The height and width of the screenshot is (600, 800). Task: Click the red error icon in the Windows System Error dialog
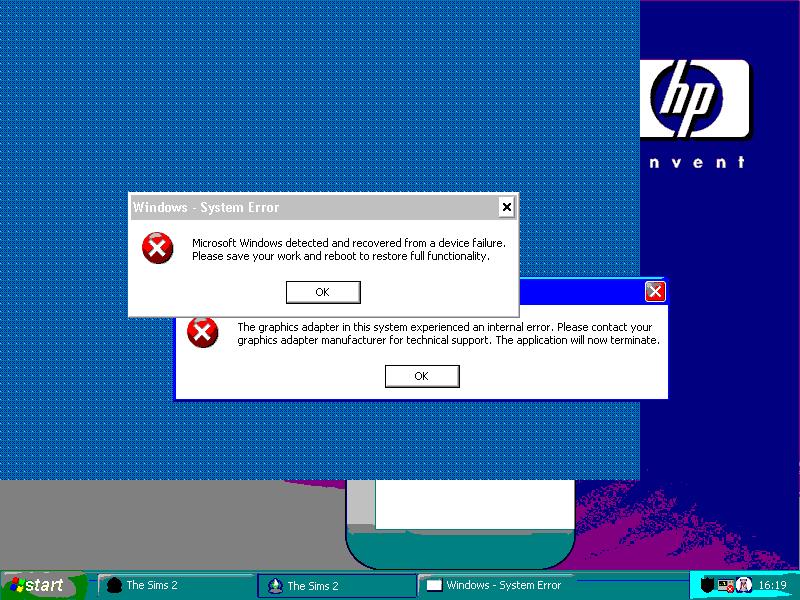pos(156,248)
